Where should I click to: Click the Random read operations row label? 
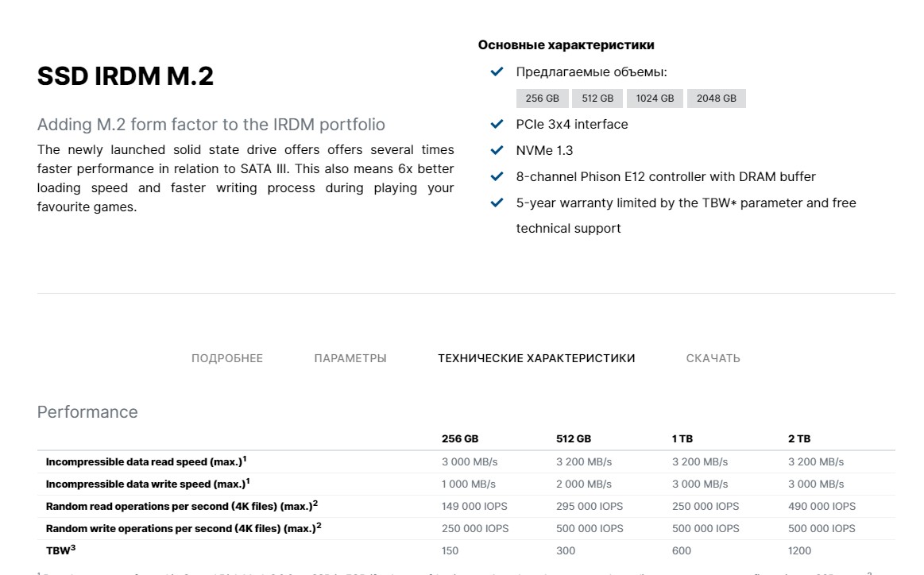182,506
